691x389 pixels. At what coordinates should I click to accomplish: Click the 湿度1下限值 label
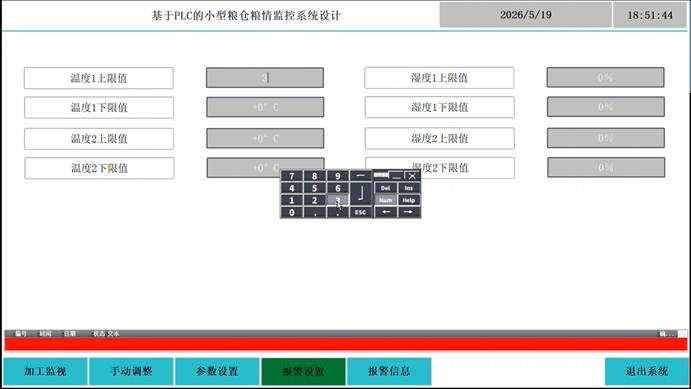click(x=439, y=107)
